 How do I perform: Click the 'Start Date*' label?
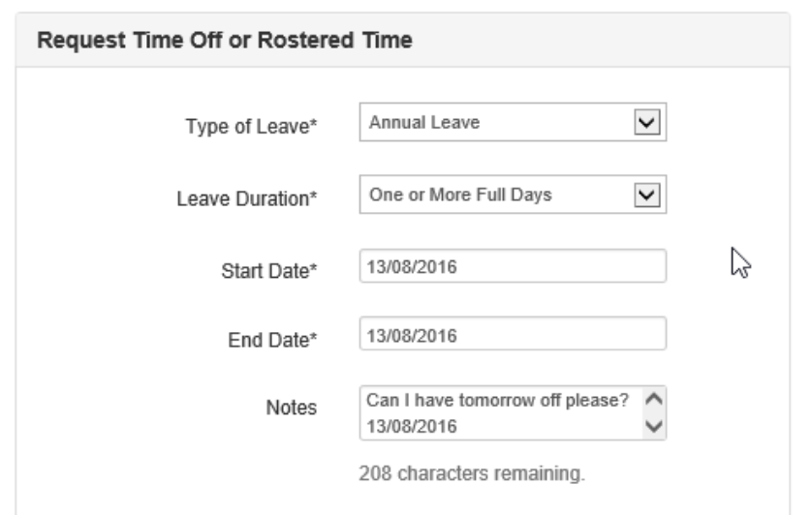(x=273, y=269)
